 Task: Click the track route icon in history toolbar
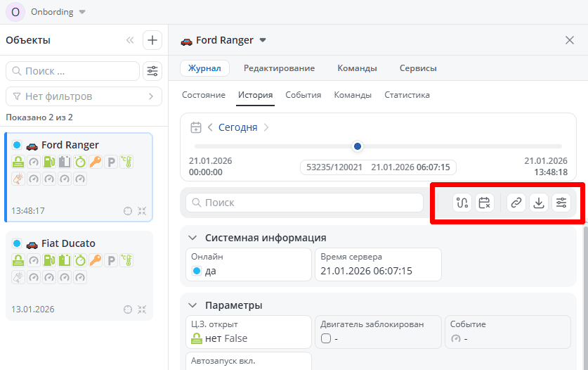[x=462, y=203]
